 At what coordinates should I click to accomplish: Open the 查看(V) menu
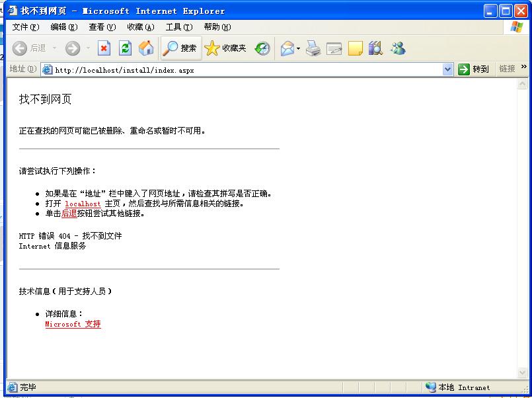click(x=102, y=27)
